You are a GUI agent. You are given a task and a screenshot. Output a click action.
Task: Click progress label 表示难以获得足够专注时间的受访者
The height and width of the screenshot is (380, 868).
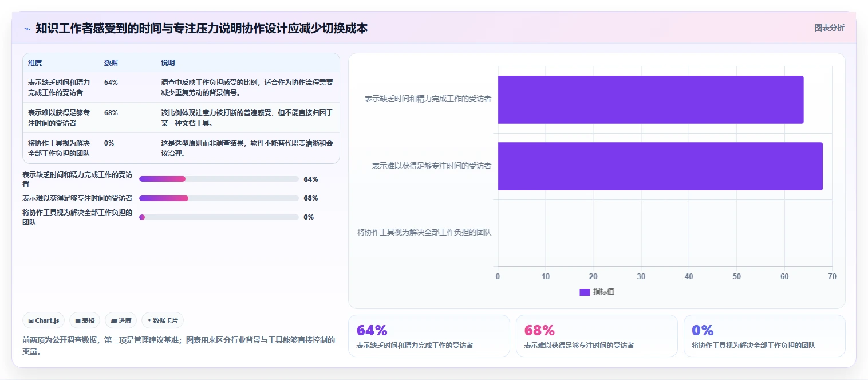[77, 198]
